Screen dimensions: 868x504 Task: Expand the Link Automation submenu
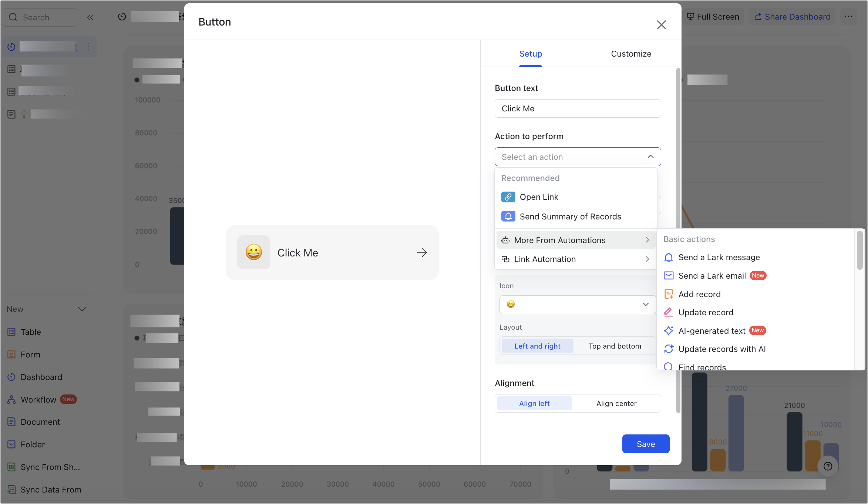(x=575, y=259)
